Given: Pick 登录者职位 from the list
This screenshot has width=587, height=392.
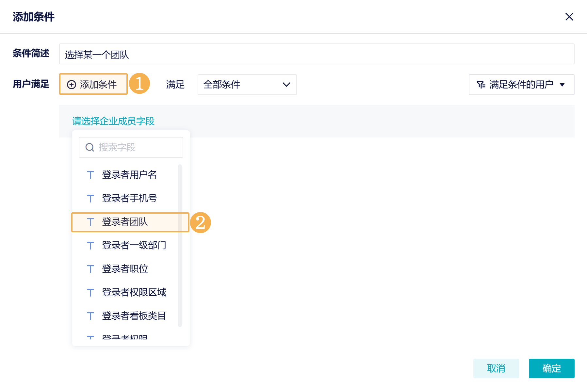Looking at the screenshot, I should coord(125,269).
